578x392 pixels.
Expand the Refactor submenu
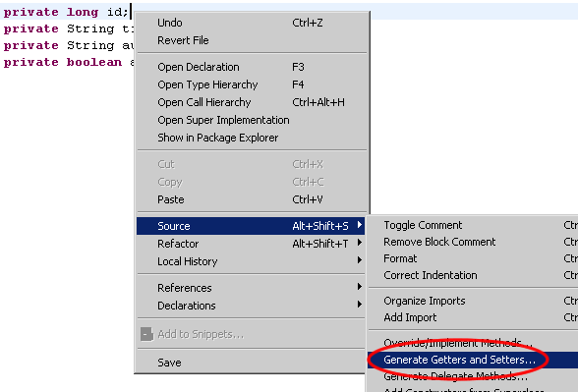251,244
